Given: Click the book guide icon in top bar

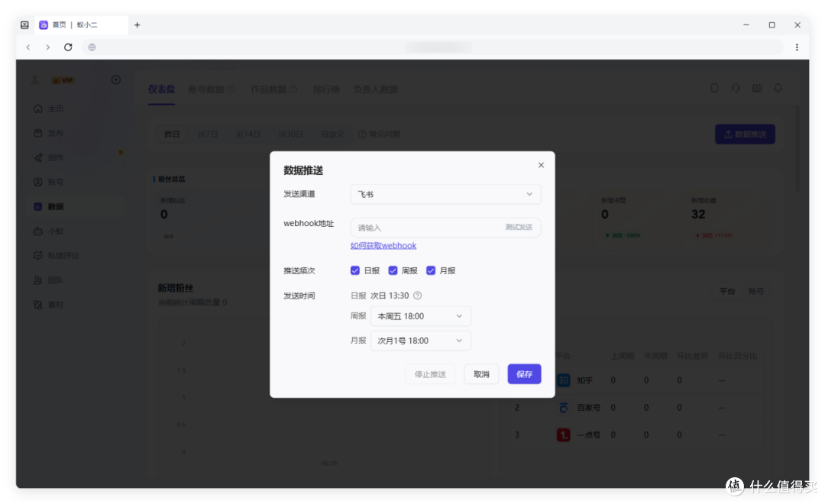Looking at the screenshot, I should (x=756, y=88).
